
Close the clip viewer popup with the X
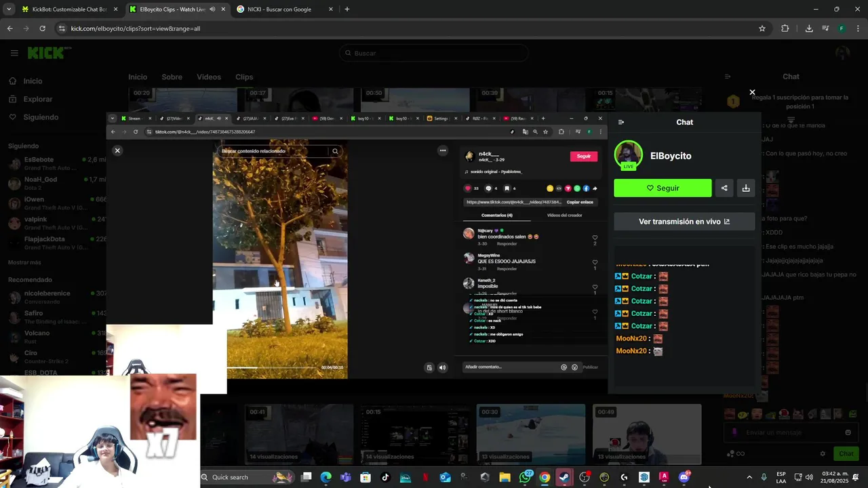click(752, 92)
